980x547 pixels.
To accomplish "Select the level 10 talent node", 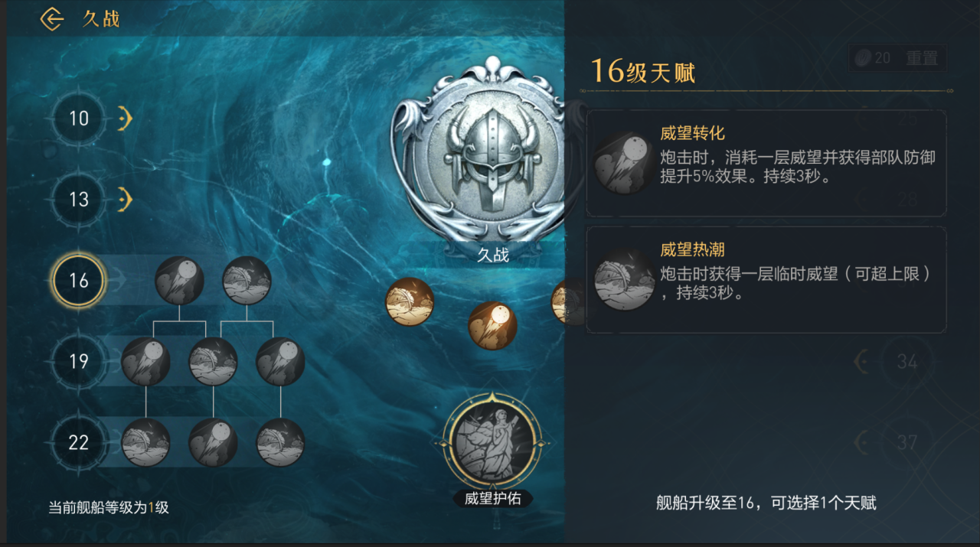I will (79, 119).
